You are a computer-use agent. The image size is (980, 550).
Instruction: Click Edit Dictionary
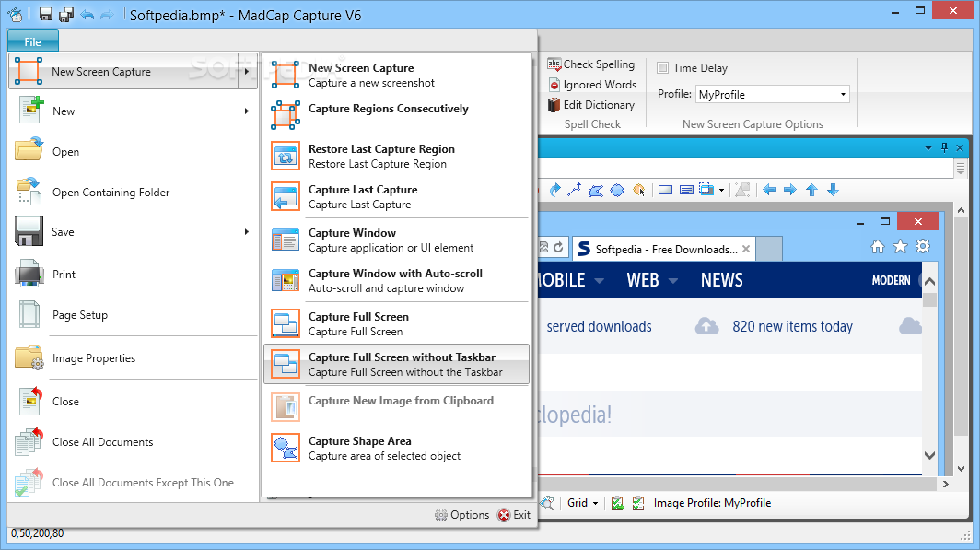[591, 105]
